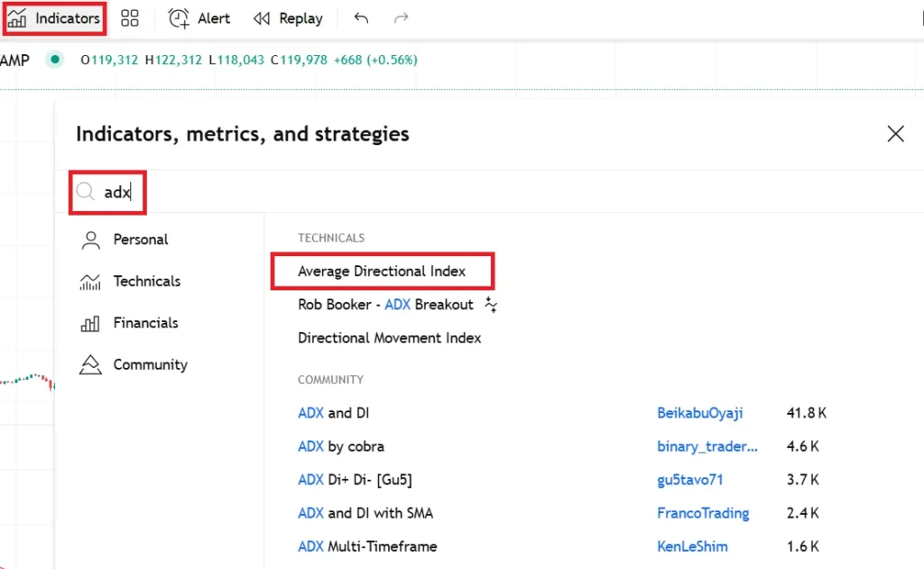
Task: Add Directional Movement Index indicator
Action: pos(390,338)
